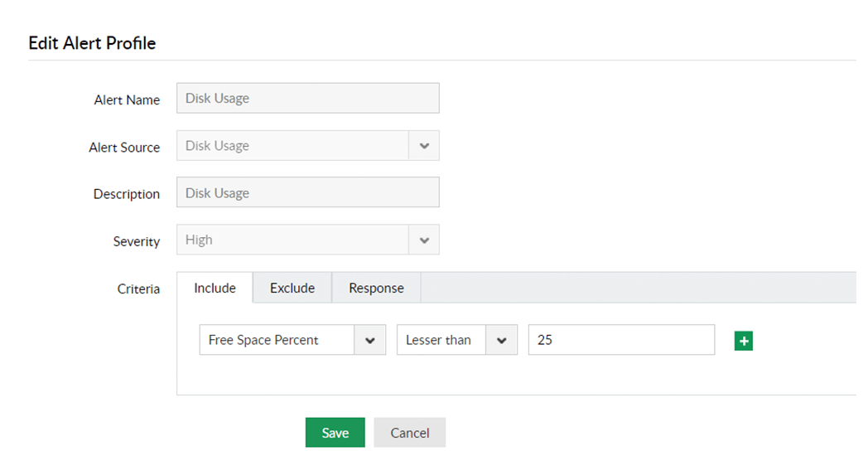This screenshot has width=868, height=456.
Task: Expand the Free Space Percent arrow button
Action: 370,340
